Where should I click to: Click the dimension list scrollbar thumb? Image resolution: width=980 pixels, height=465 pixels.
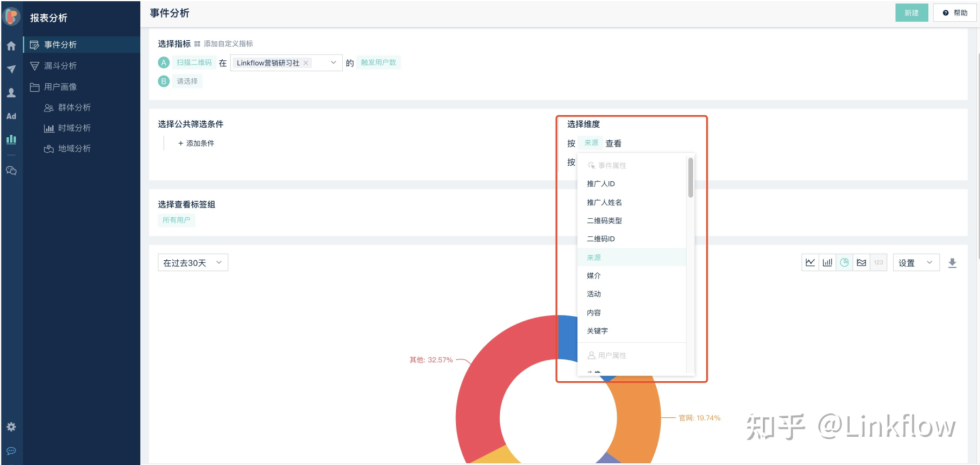point(691,178)
